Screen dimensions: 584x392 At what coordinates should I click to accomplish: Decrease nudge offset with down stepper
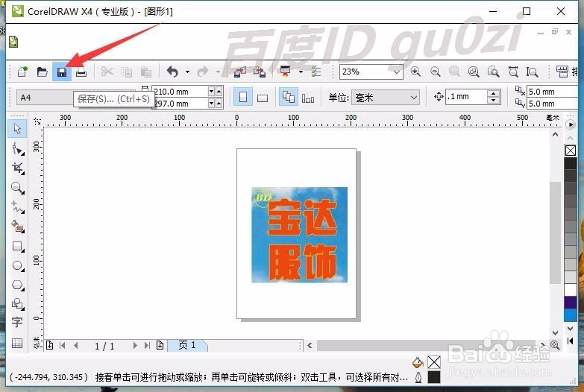point(494,101)
